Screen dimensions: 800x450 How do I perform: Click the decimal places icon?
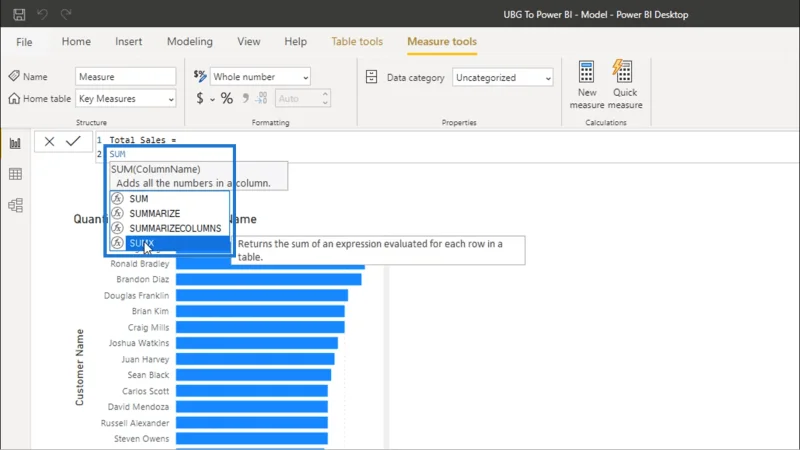(261, 98)
